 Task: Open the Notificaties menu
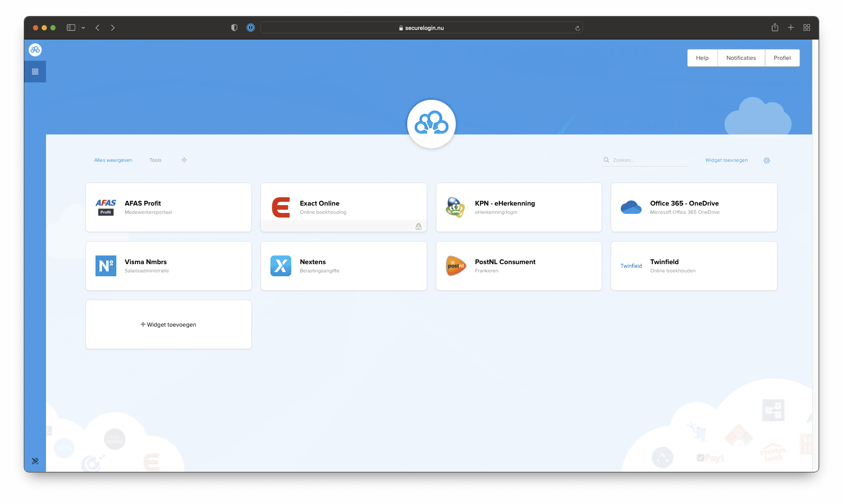tap(741, 58)
